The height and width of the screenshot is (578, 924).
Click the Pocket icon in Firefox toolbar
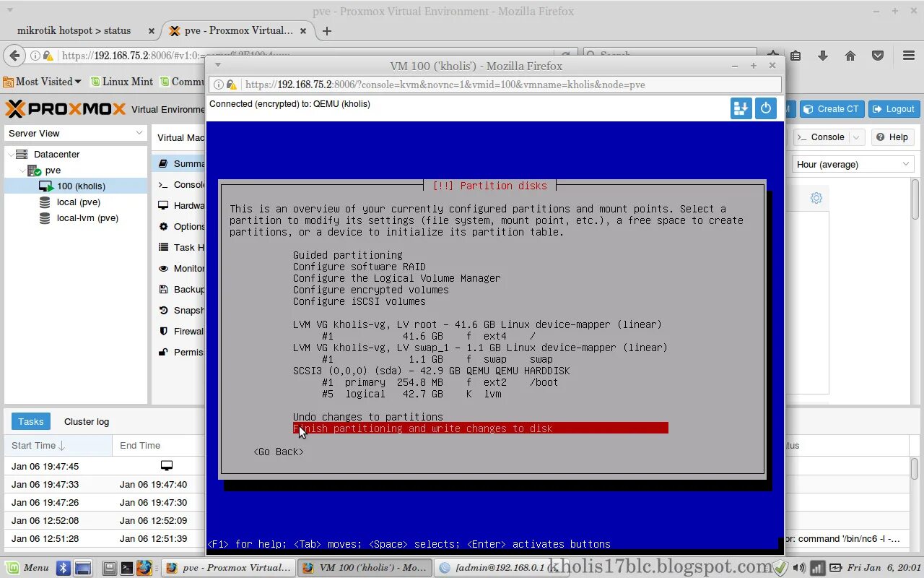[878, 56]
